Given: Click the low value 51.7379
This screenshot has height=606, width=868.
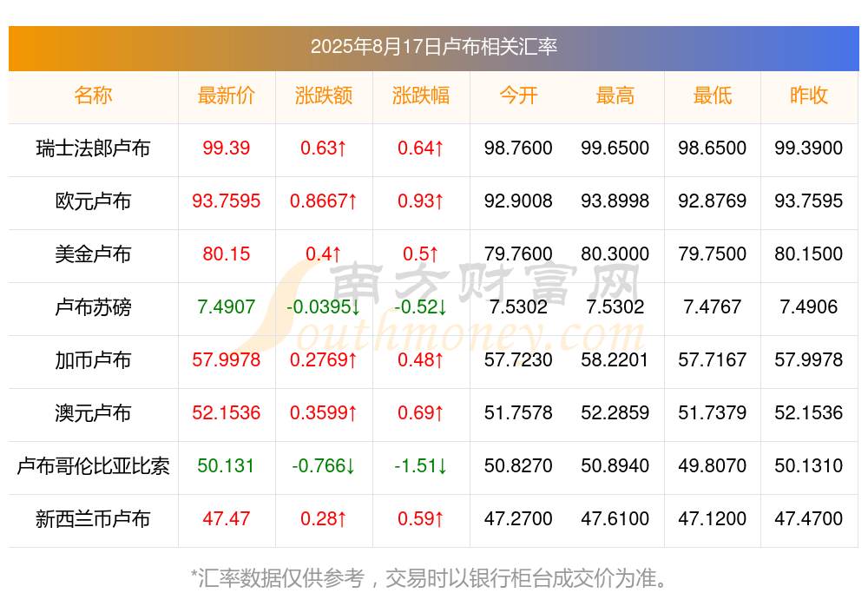Looking at the screenshot, I should (x=713, y=412).
